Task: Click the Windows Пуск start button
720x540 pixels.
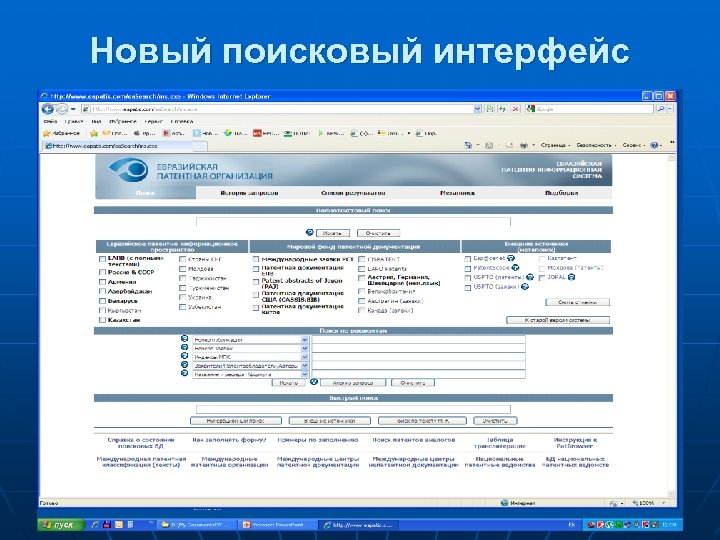Action: [x=61, y=524]
